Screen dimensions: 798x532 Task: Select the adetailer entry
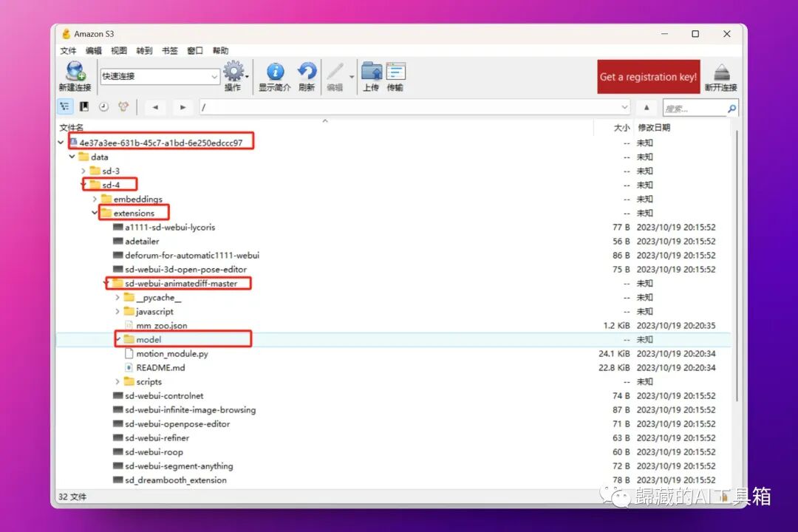pyautogui.click(x=142, y=242)
